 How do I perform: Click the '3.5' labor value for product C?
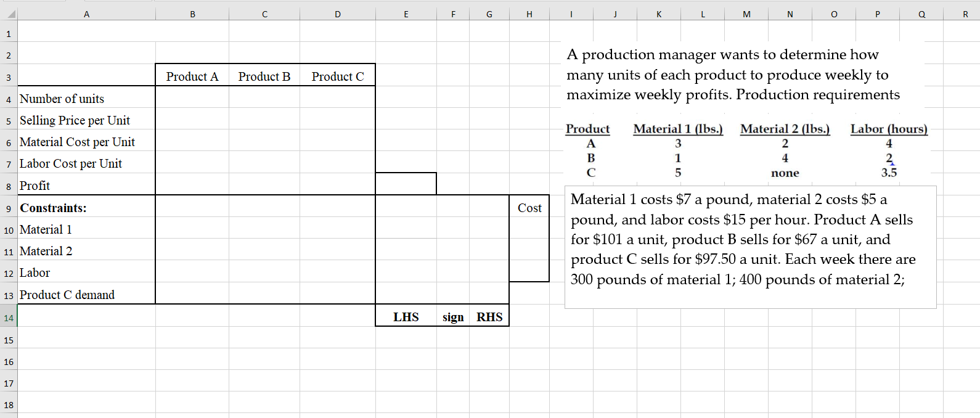click(x=889, y=173)
